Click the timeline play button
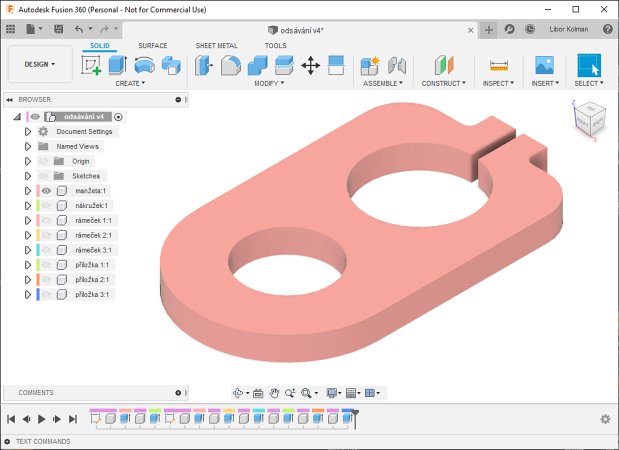Viewport: 619px width, 450px height. 41,419
